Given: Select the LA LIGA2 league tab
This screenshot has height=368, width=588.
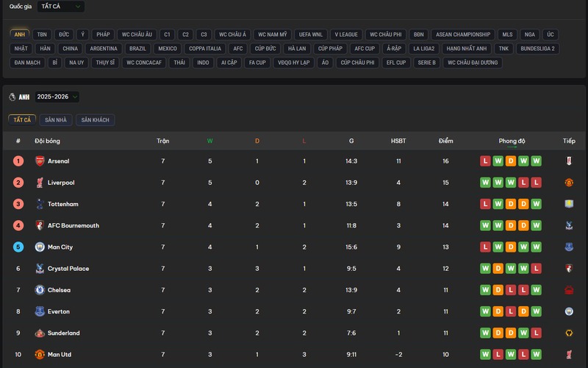Looking at the screenshot, I should [424, 49].
